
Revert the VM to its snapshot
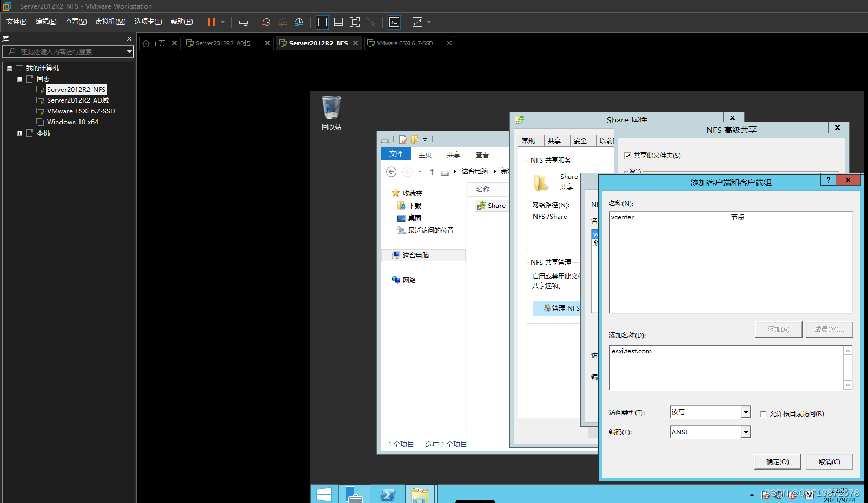(283, 22)
